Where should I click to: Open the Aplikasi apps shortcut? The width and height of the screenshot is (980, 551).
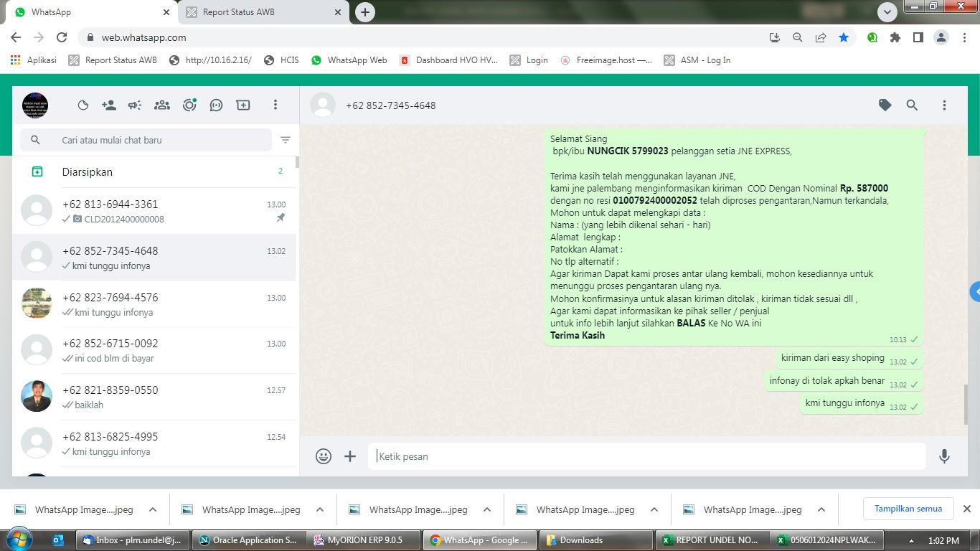coord(34,60)
